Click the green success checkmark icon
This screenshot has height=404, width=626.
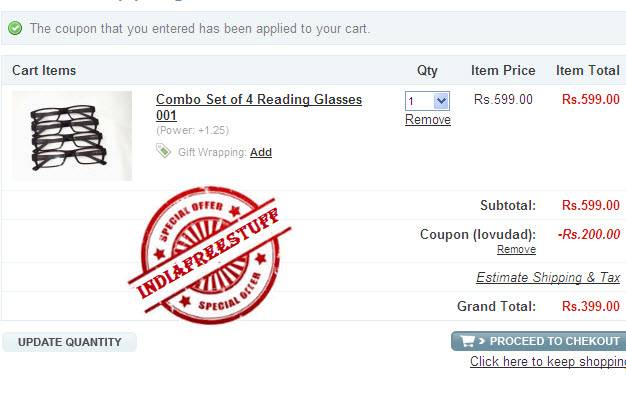[15, 28]
